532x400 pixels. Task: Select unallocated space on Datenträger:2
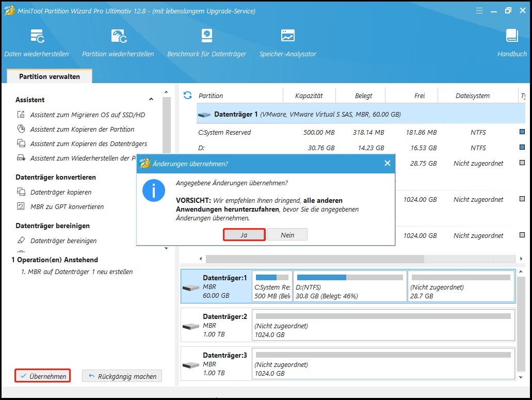click(383, 325)
